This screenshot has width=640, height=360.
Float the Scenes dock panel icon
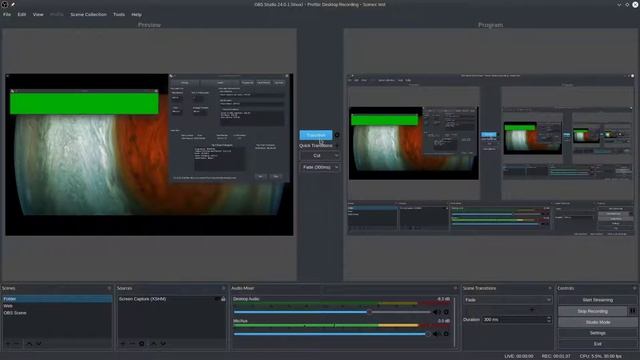click(109, 288)
